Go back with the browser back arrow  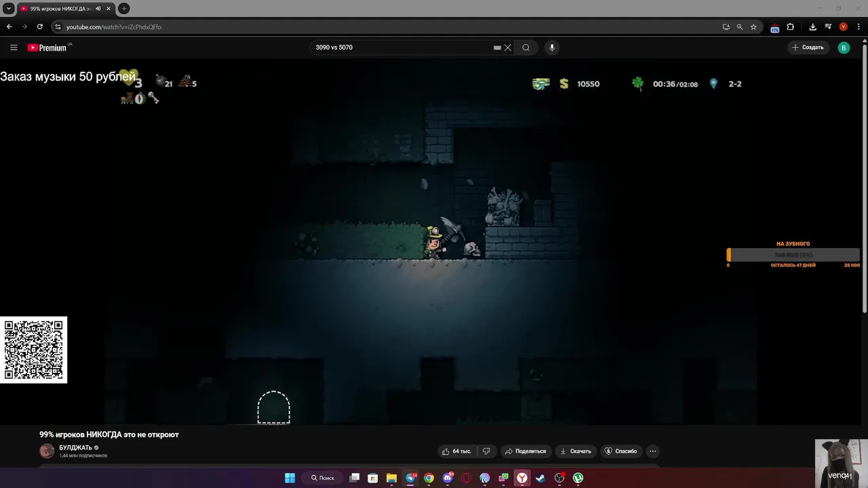pos(9,26)
